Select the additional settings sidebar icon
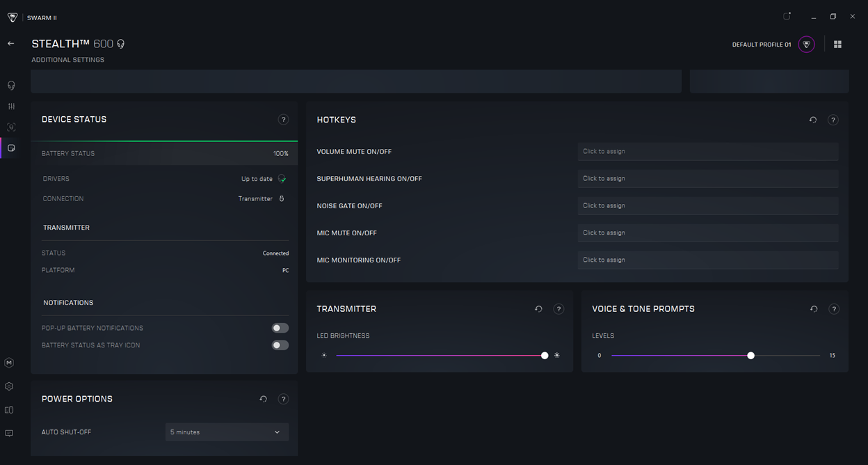Screen dimensions: 868x465 coord(11,148)
